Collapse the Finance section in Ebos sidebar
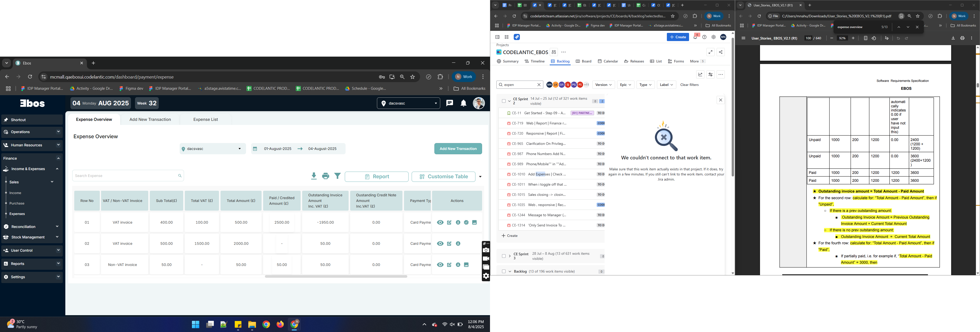Viewport: 980px width, 332px height. click(32, 158)
